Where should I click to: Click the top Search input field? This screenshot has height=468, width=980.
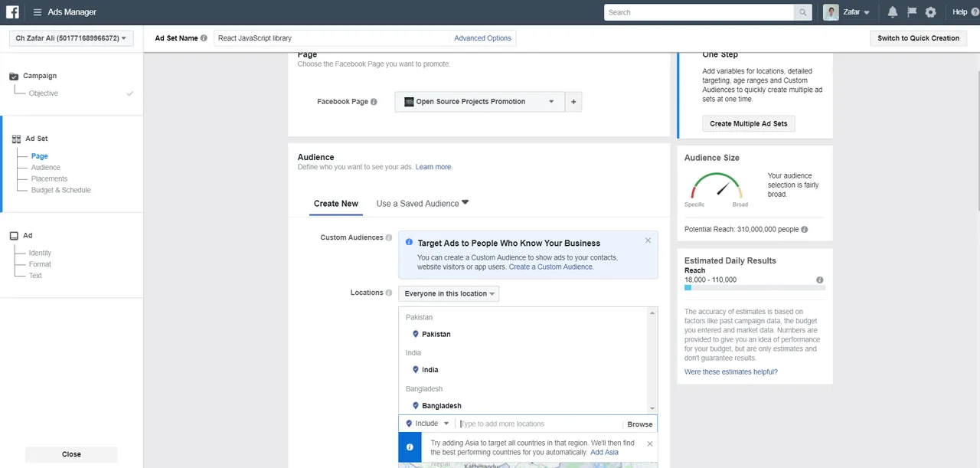(699, 12)
